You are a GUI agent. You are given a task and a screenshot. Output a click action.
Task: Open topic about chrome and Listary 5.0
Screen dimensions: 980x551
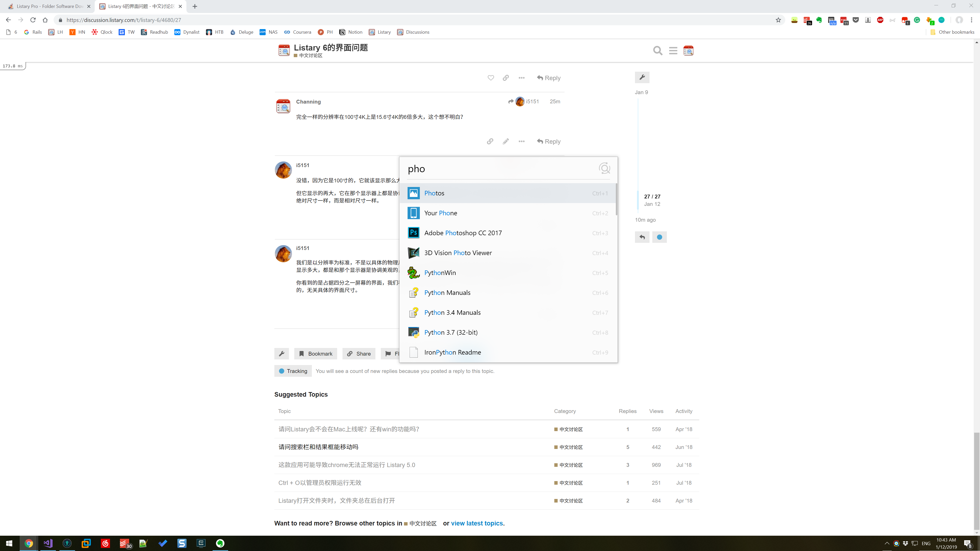coord(347,465)
